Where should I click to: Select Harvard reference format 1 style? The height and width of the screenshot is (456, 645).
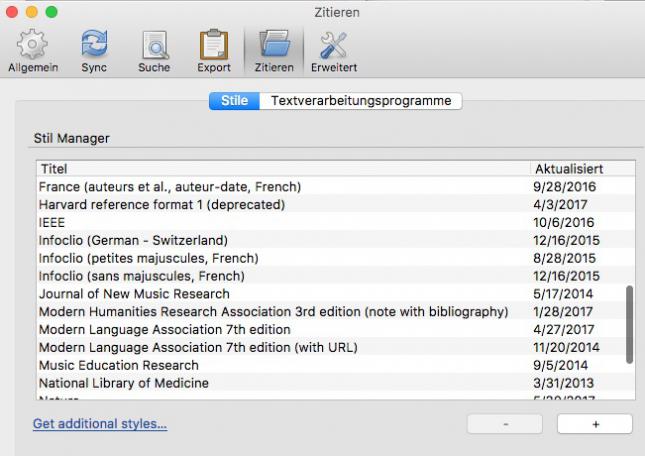162,205
